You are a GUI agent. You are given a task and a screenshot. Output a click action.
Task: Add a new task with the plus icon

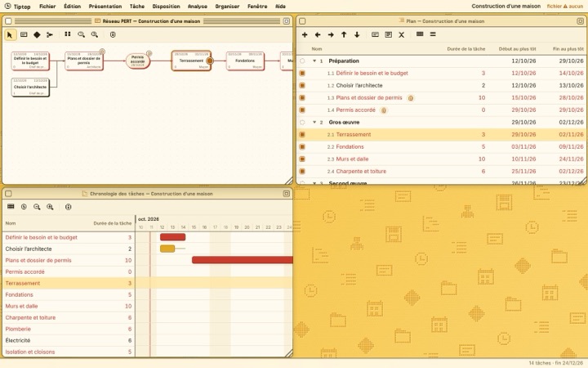click(x=305, y=34)
